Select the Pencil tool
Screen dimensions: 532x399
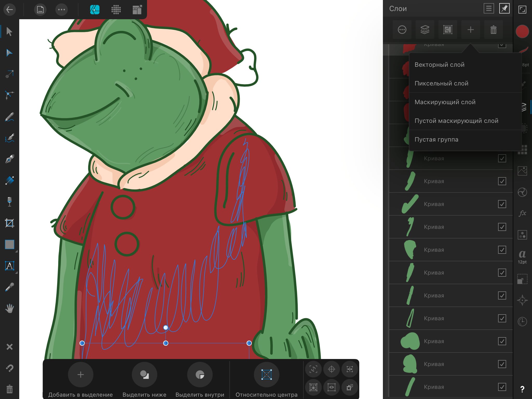(x=9, y=117)
